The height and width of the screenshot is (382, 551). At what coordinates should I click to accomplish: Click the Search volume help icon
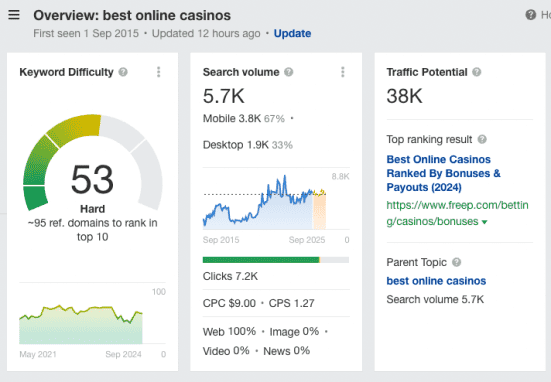pyautogui.click(x=289, y=72)
